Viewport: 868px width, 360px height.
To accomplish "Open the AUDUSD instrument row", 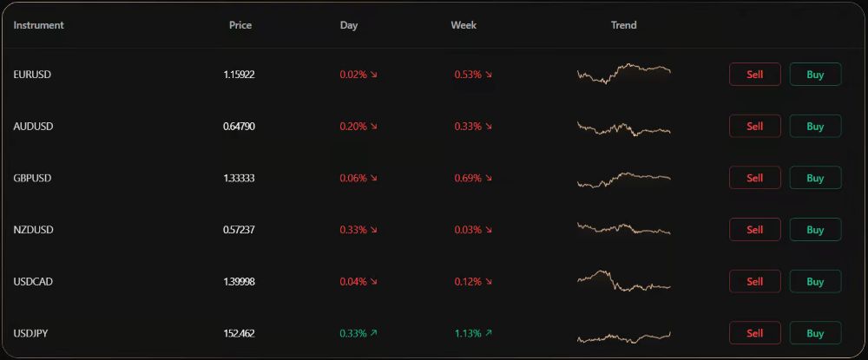I will click(33, 127).
